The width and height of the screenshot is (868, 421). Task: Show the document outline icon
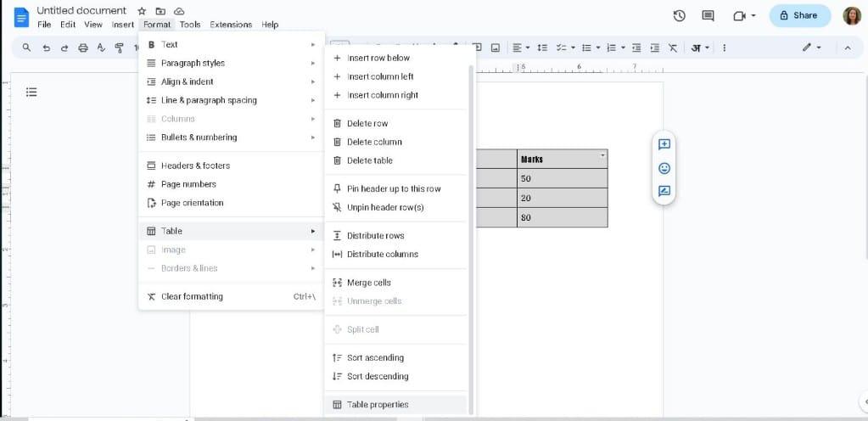coord(31,92)
